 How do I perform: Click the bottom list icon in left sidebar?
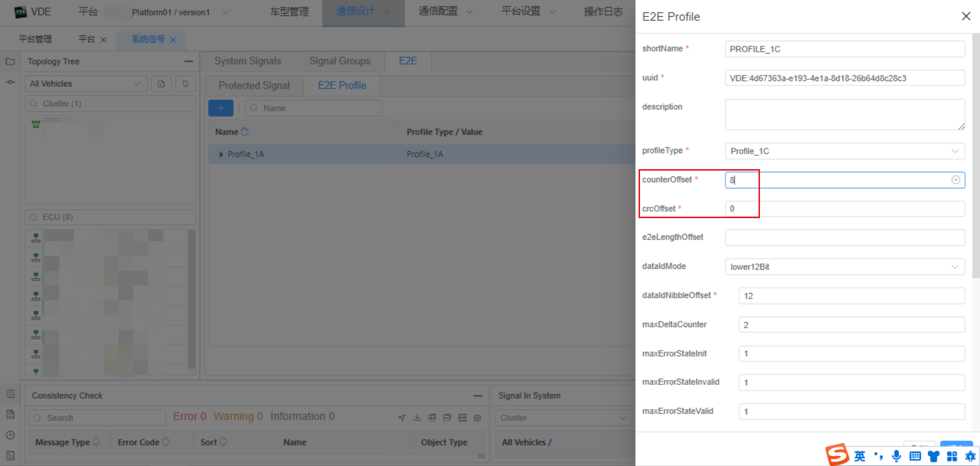pos(10,455)
